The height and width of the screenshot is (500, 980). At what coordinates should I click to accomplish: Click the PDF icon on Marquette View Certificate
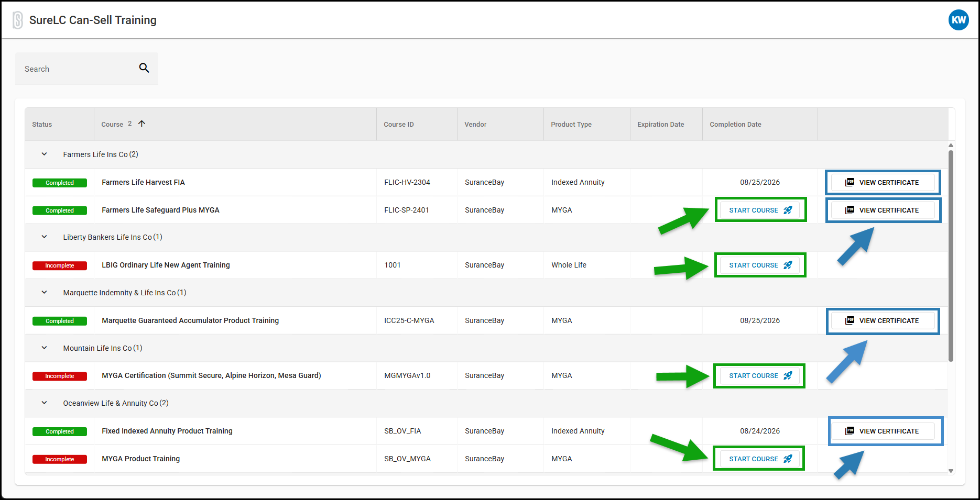tap(850, 320)
